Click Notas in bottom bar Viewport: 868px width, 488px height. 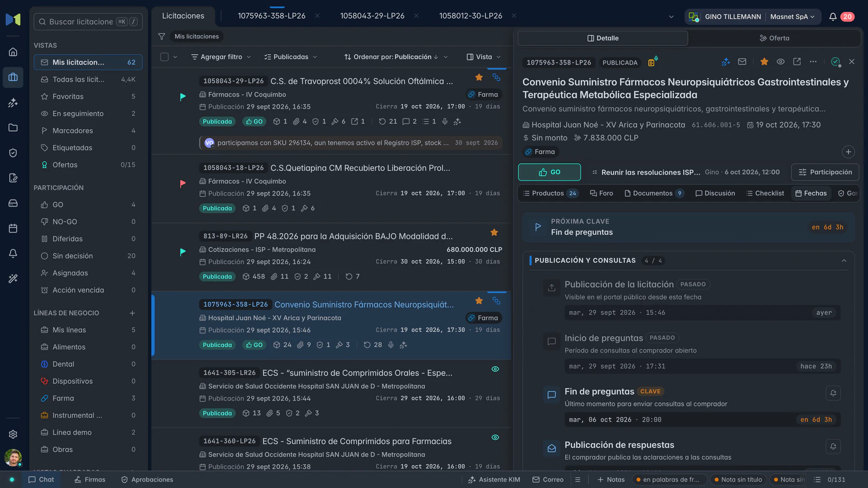(x=611, y=479)
